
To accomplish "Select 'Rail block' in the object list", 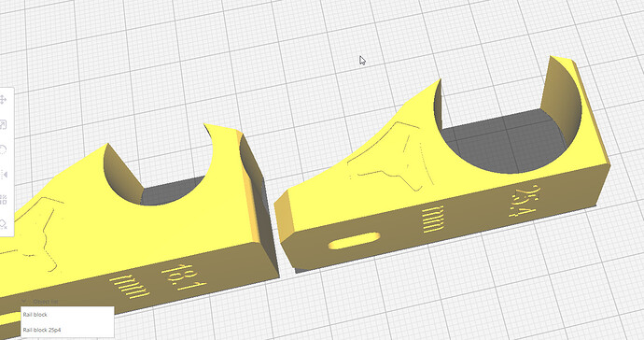I will (67, 315).
